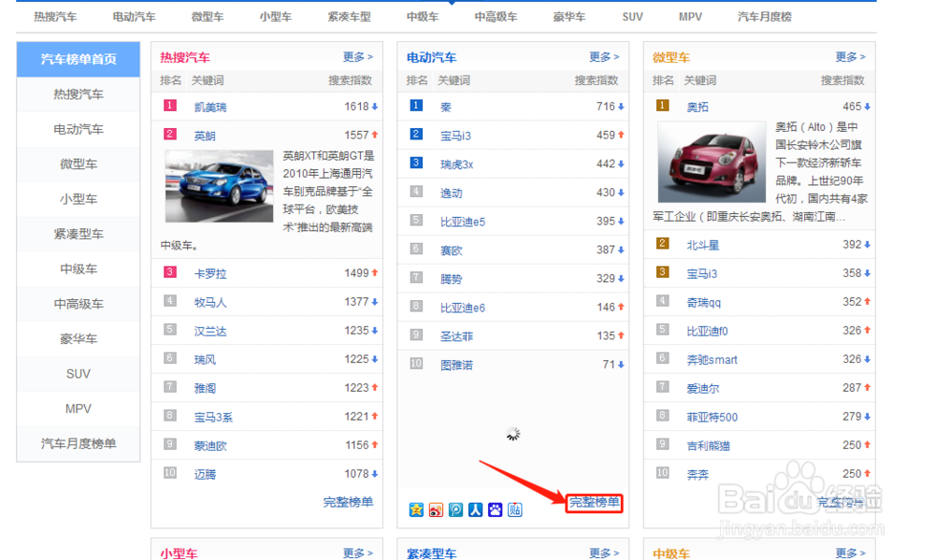Share via the Baidu Tieba icon
This screenshot has width=935, height=560.
514,510
